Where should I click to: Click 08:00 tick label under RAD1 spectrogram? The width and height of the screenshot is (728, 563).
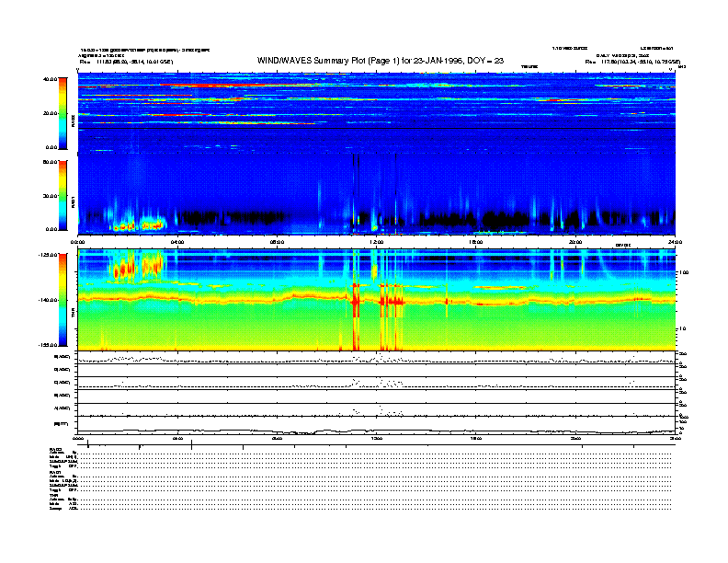click(x=277, y=242)
